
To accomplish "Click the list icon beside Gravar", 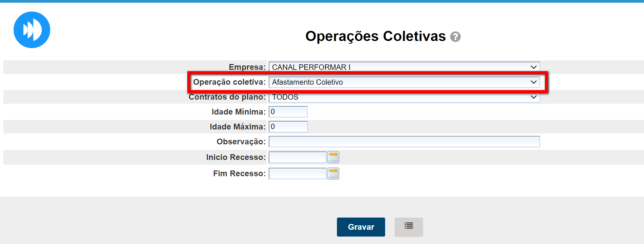I will click(x=409, y=227).
